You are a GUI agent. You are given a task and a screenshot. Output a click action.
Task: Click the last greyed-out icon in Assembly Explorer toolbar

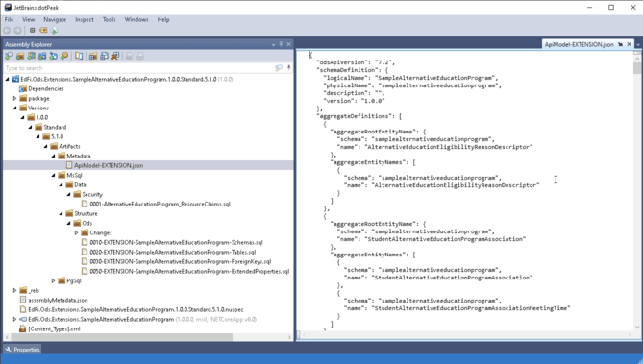[x=140, y=56]
